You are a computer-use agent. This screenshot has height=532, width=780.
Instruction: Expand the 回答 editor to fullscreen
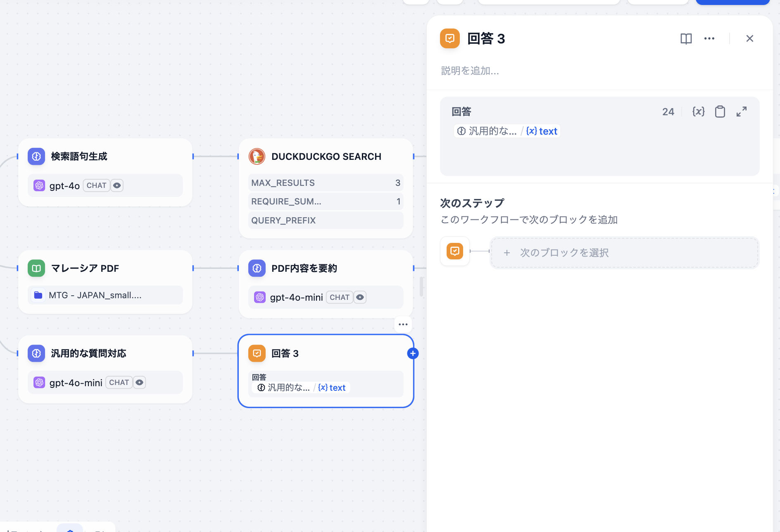[742, 112]
